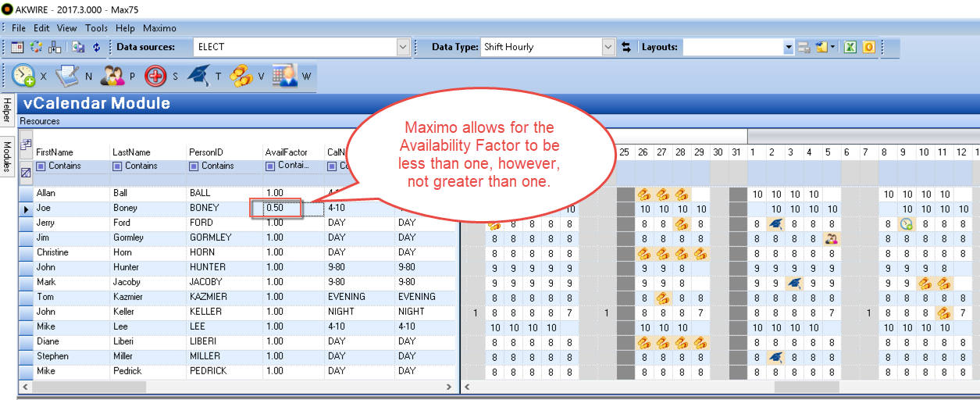
Task: Open the Tools menu
Action: (x=96, y=28)
